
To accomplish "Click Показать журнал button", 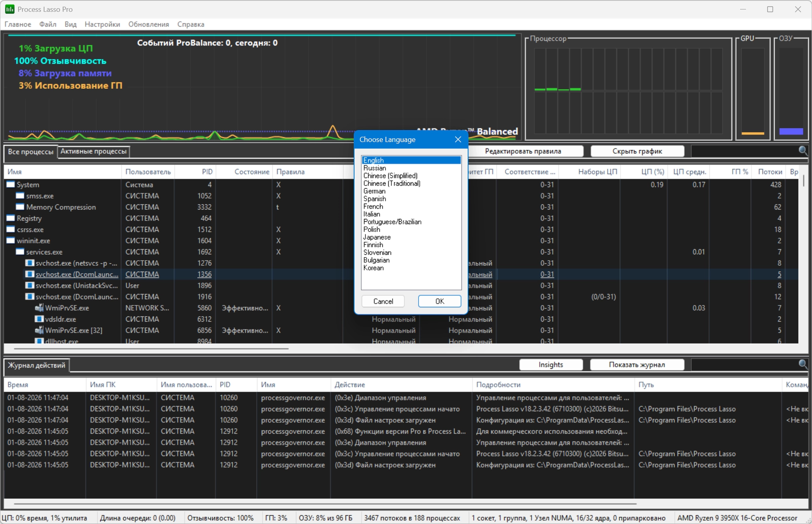I will point(637,365).
